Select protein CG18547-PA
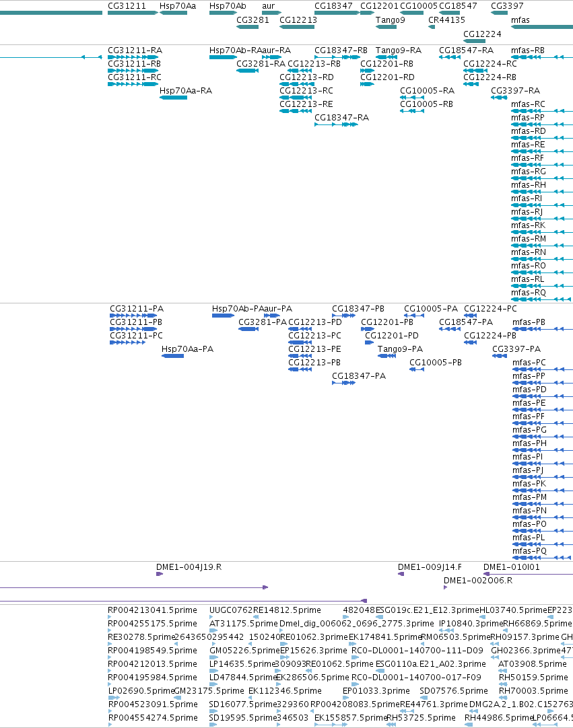This screenshot has width=573, height=728. coord(466,322)
